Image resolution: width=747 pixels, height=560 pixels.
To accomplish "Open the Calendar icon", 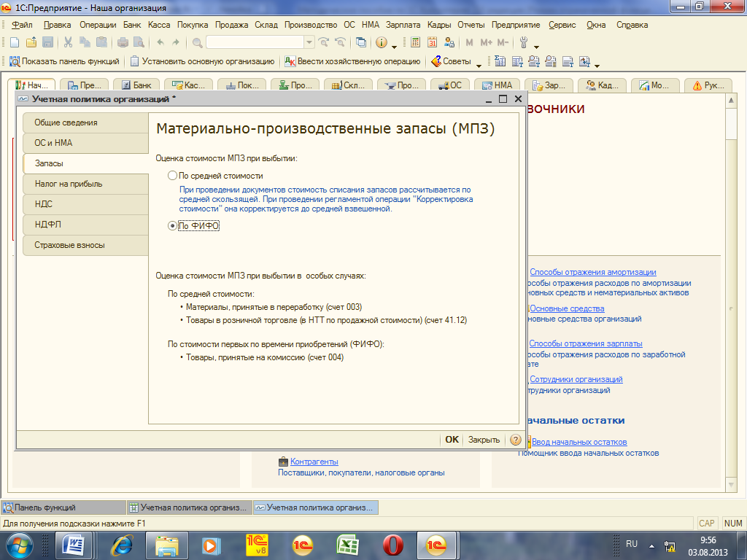I will pos(432,42).
